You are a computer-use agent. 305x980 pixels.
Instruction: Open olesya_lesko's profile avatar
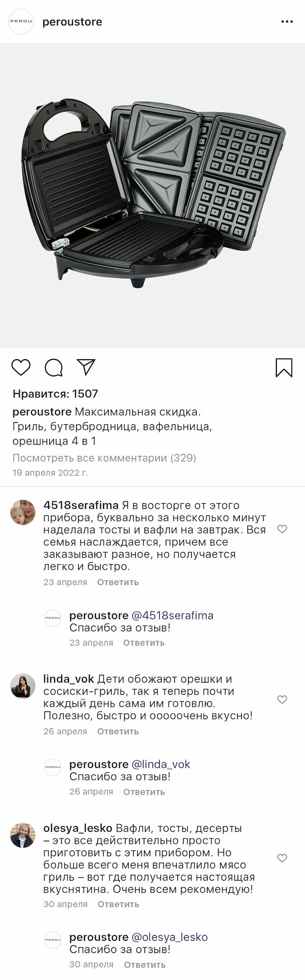point(23,835)
